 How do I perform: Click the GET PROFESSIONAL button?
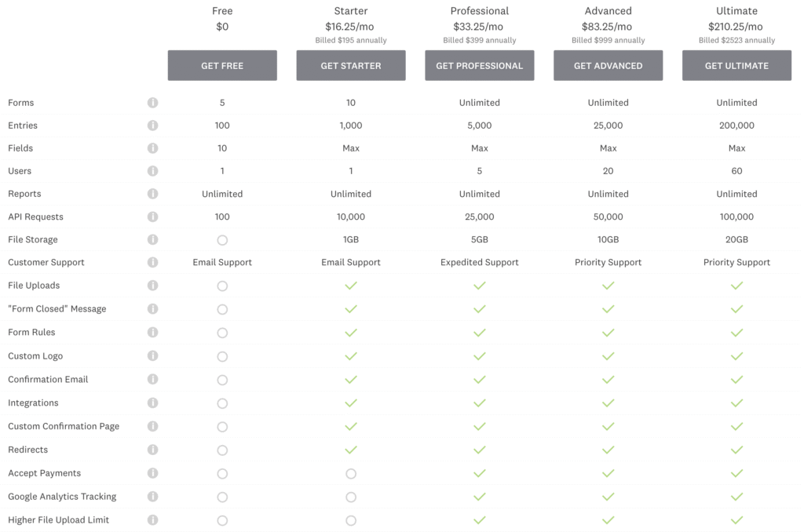click(479, 66)
